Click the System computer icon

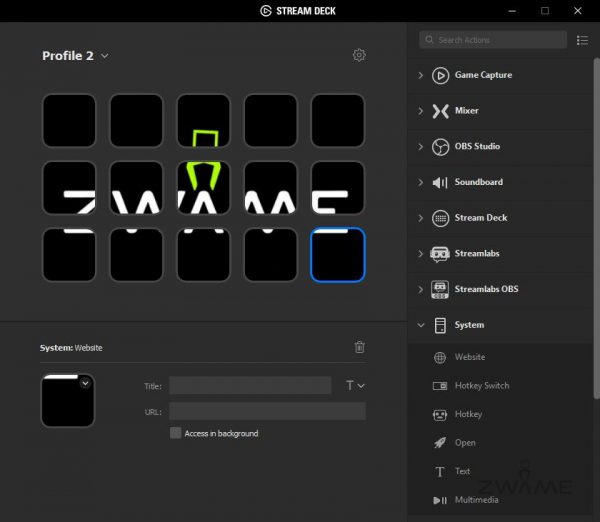pos(440,325)
